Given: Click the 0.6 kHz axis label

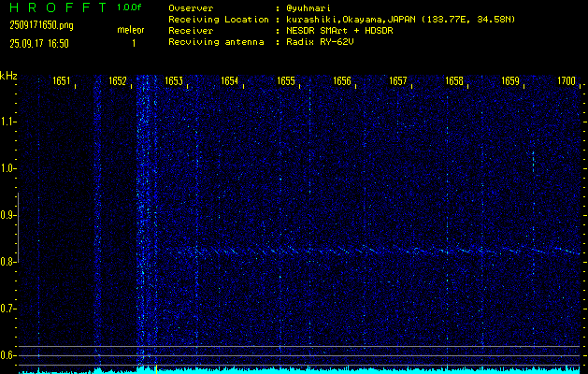Looking at the screenshot, I should coord(7,355).
